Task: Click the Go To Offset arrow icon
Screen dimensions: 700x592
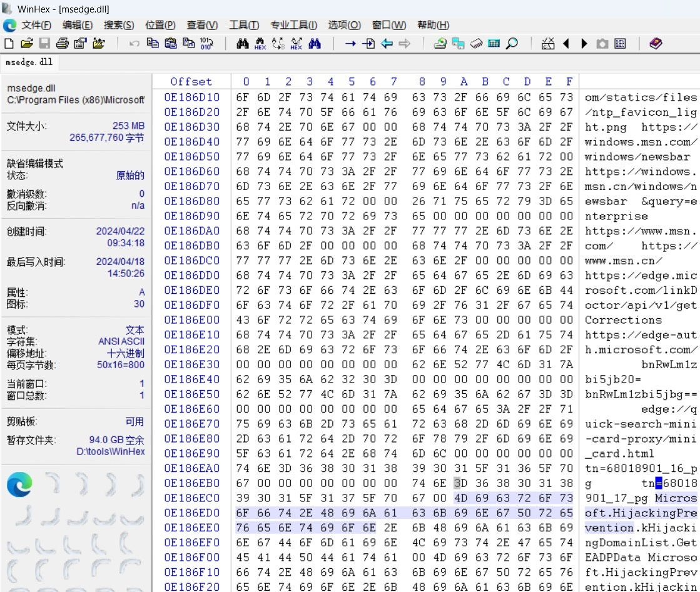Action: [350, 44]
